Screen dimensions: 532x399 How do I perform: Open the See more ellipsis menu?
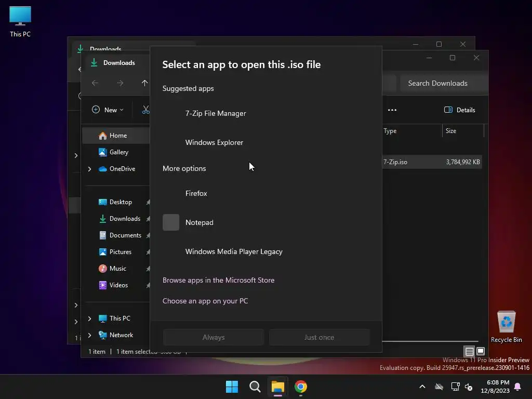(392, 110)
